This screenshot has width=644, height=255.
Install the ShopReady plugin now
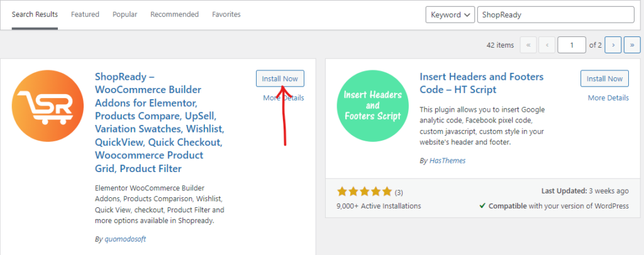[x=280, y=79]
